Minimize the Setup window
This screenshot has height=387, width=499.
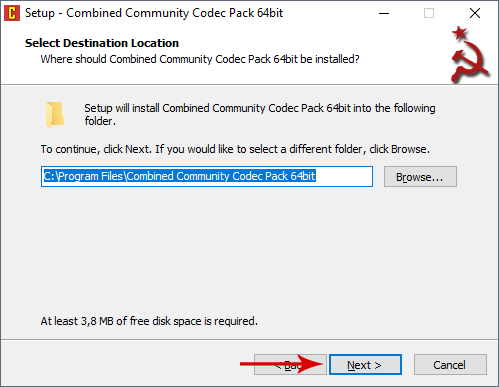pyautogui.click(x=384, y=13)
